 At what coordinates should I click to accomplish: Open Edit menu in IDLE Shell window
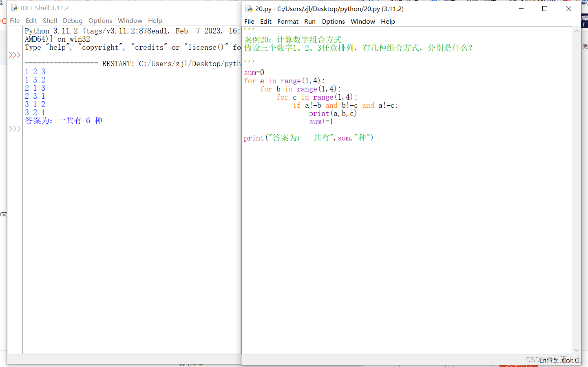tap(31, 20)
